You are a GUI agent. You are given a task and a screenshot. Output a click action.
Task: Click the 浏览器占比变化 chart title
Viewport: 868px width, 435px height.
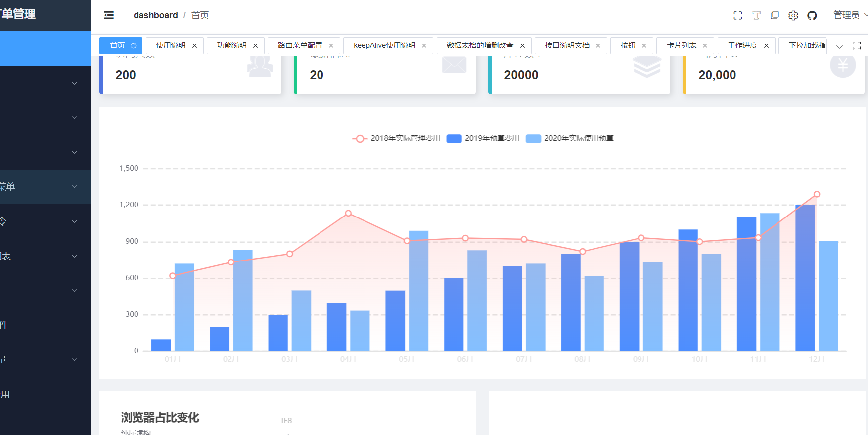click(160, 418)
